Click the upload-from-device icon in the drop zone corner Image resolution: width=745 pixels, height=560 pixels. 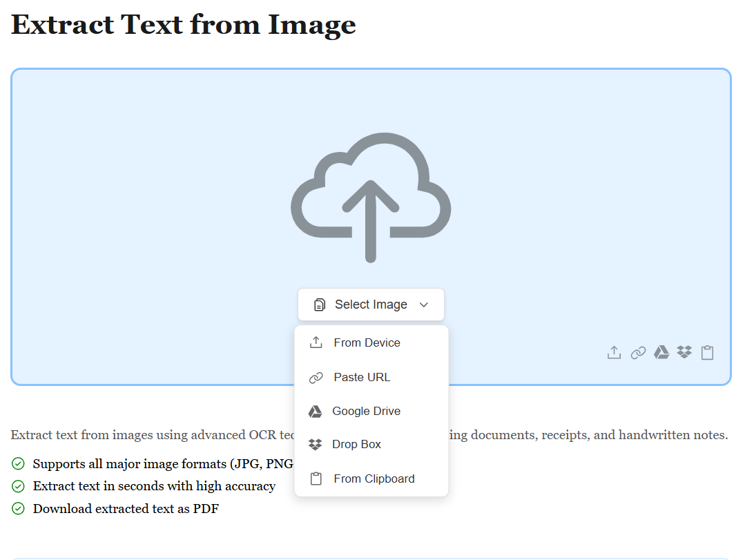(x=614, y=353)
